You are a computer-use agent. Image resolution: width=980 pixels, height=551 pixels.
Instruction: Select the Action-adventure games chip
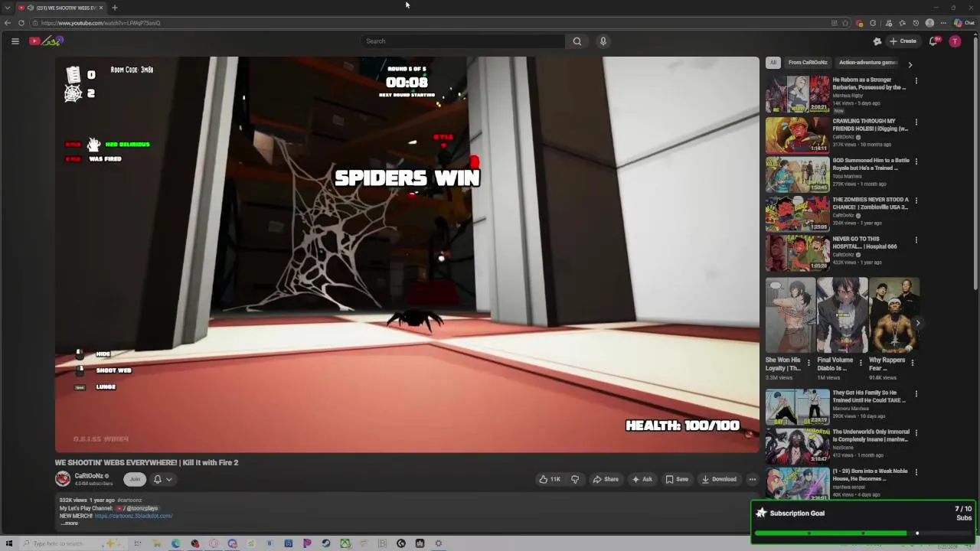tap(867, 63)
